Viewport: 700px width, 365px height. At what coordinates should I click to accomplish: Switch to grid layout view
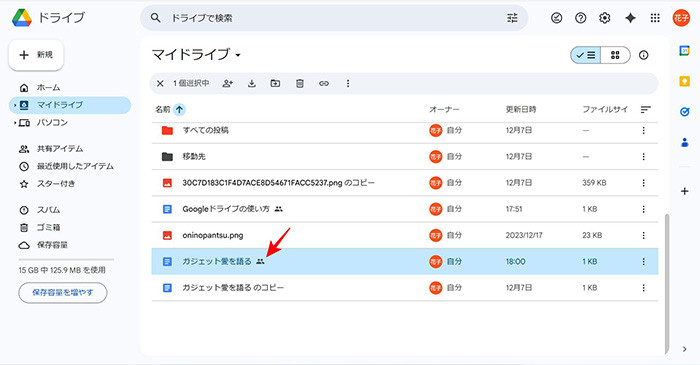coord(615,55)
